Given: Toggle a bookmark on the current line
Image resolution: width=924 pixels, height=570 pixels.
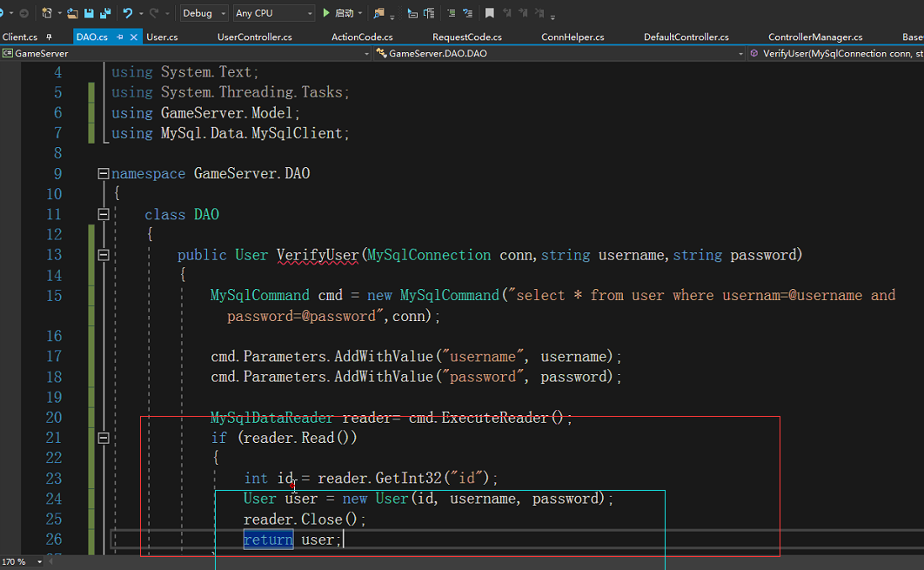Looking at the screenshot, I should pyautogui.click(x=490, y=13).
